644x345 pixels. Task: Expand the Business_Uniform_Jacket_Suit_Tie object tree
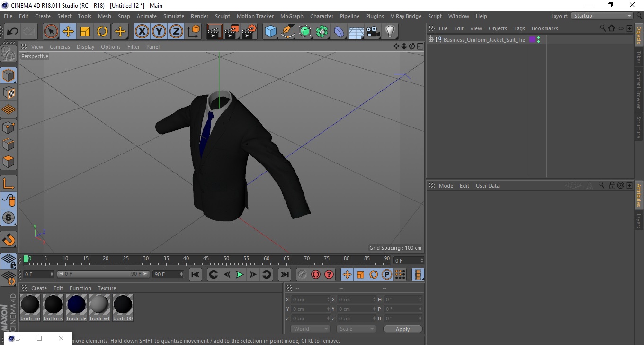click(430, 39)
